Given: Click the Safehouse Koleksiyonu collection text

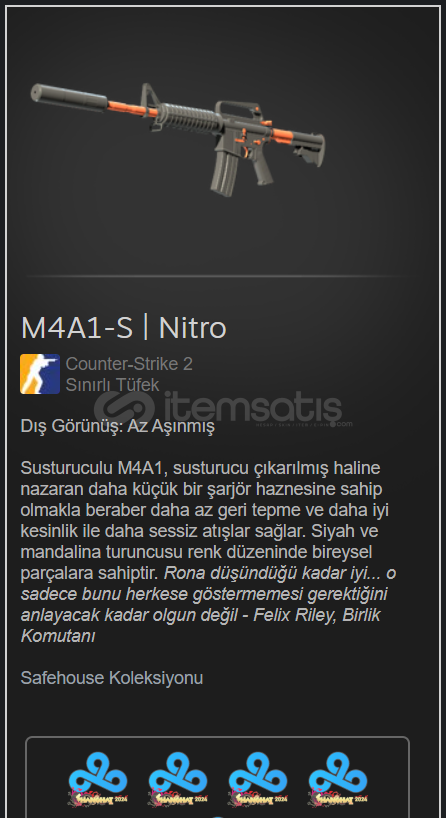Looking at the screenshot, I should click(x=112, y=678).
